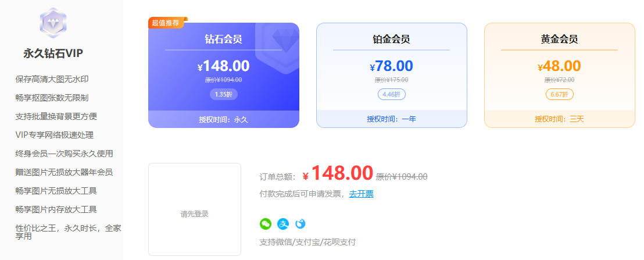Click the 1.35折 discount badge
Screen dimensions: 644x260
click(224, 94)
